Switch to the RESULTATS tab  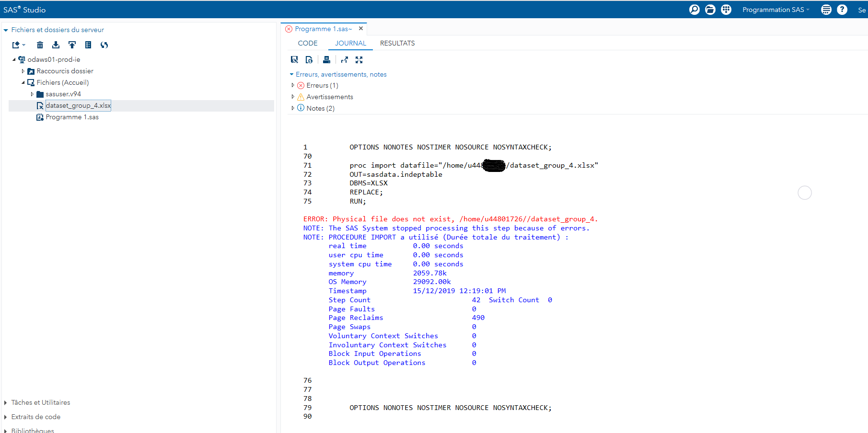click(x=397, y=43)
